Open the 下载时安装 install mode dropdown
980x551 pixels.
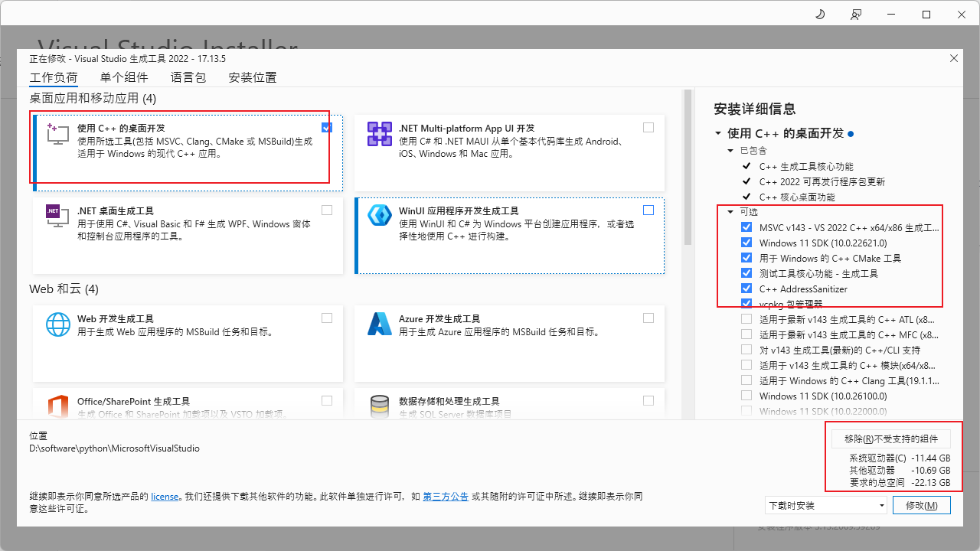pyautogui.click(x=825, y=505)
